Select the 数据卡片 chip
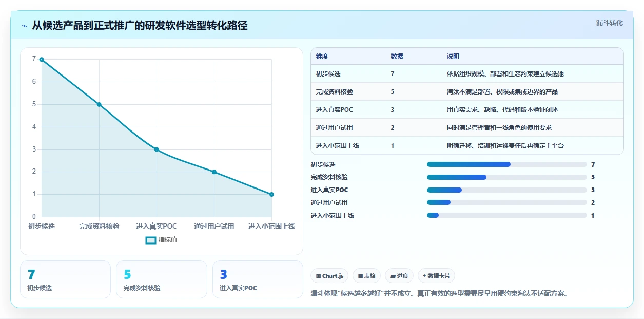The width and height of the screenshot is (644, 319). [x=436, y=276]
